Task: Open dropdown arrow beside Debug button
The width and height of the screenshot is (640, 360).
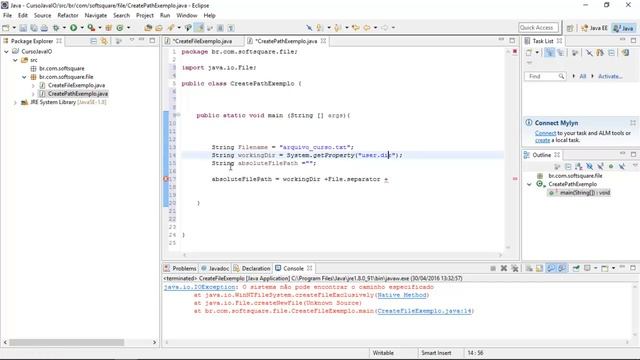Action: pos(64,28)
